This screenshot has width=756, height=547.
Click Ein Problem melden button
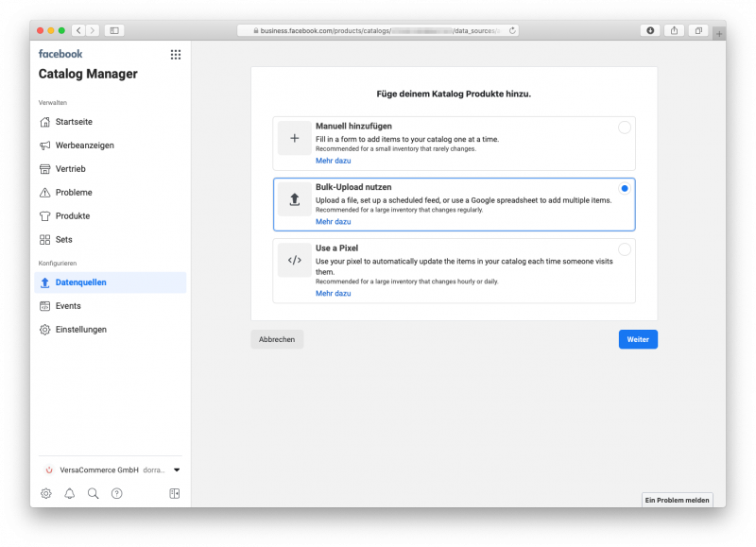[x=677, y=501]
